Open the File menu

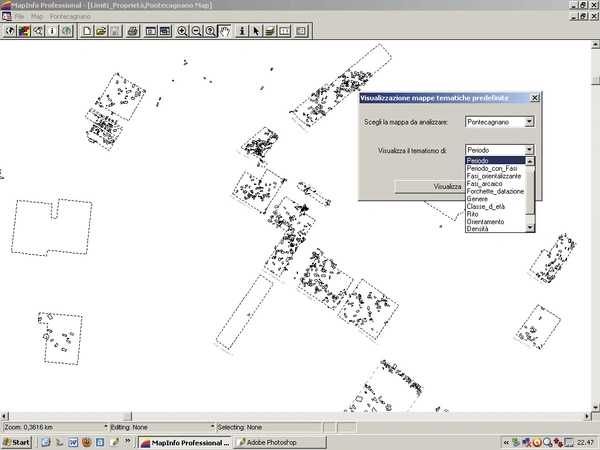pyautogui.click(x=19, y=17)
